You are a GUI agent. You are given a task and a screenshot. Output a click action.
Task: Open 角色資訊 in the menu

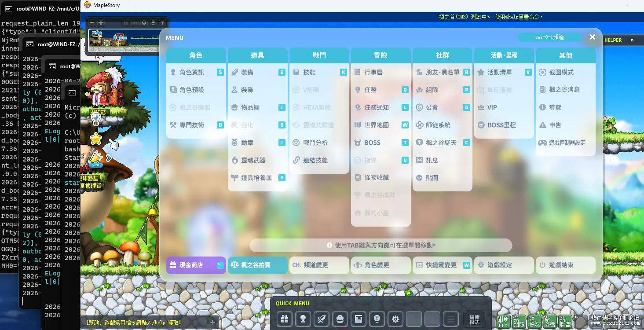click(x=196, y=72)
